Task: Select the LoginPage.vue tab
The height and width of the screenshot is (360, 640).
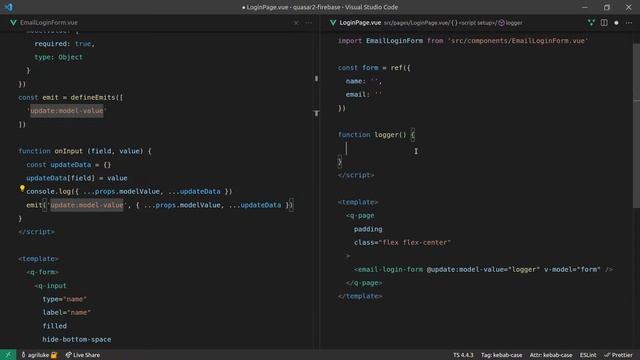Action: click(360, 23)
